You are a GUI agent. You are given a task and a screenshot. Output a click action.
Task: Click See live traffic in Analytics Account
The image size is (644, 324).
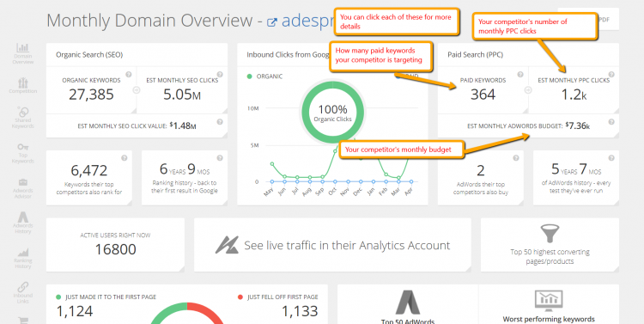332,245
